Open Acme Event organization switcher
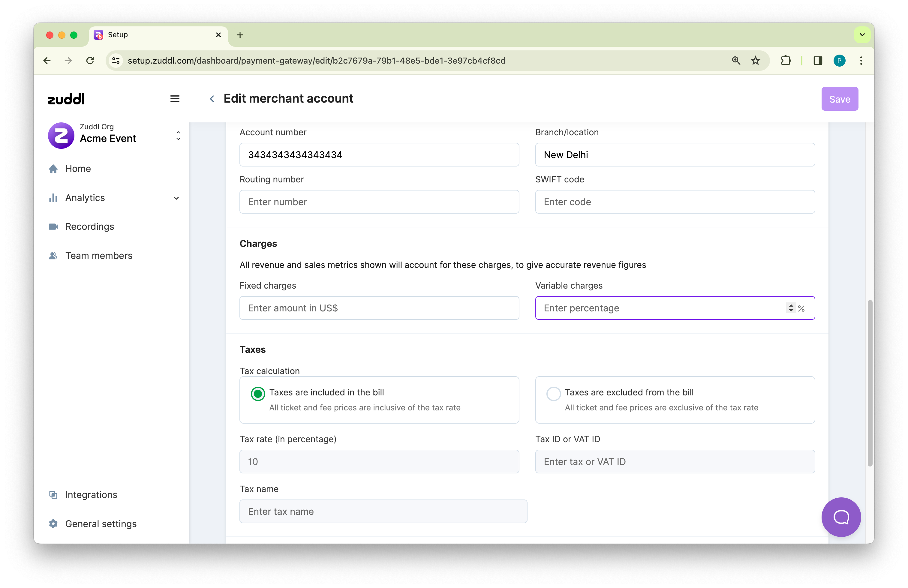This screenshot has width=908, height=588. [x=178, y=136]
